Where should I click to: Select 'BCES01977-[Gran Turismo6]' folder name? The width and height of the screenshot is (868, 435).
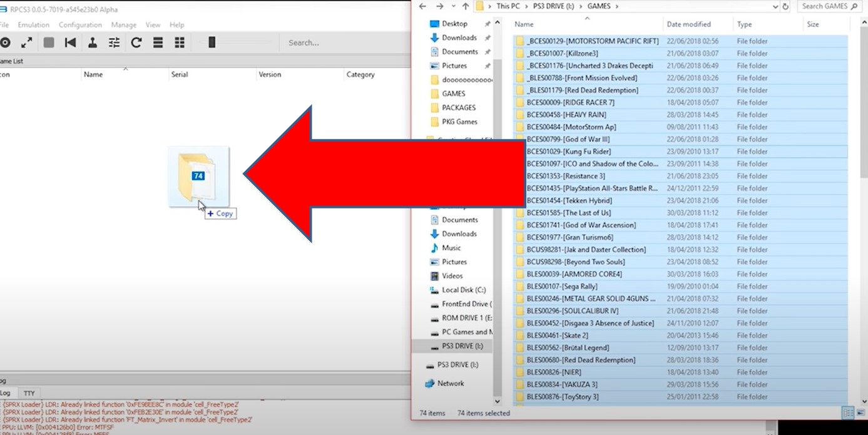coord(570,238)
